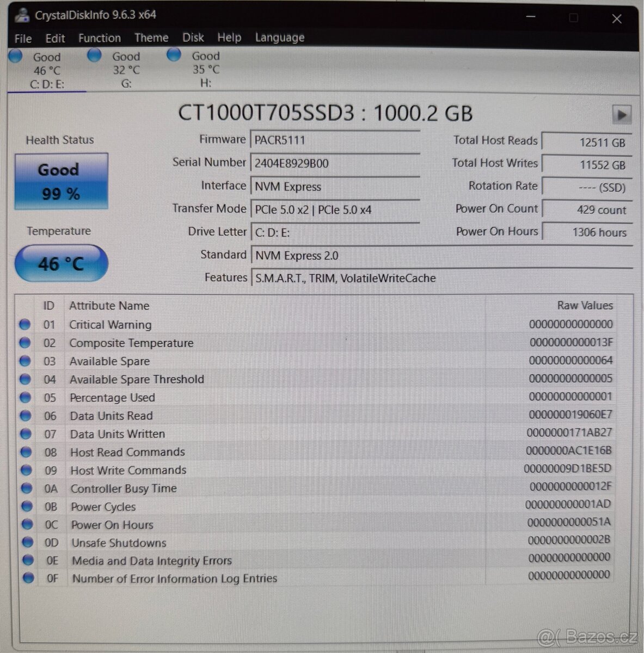Image resolution: width=644 pixels, height=653 pixels.
Task: Open the Theme menu
Action: click(x=151, y=38)
